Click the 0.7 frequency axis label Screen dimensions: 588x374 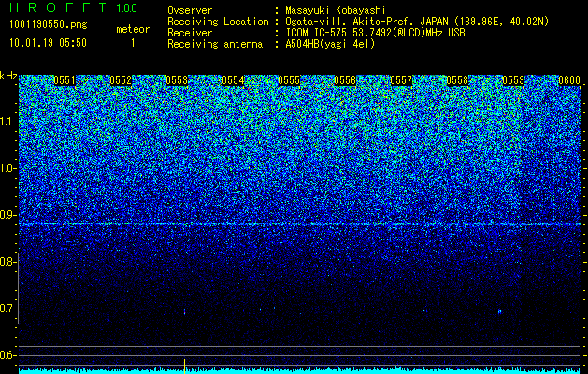click(8, 309)
